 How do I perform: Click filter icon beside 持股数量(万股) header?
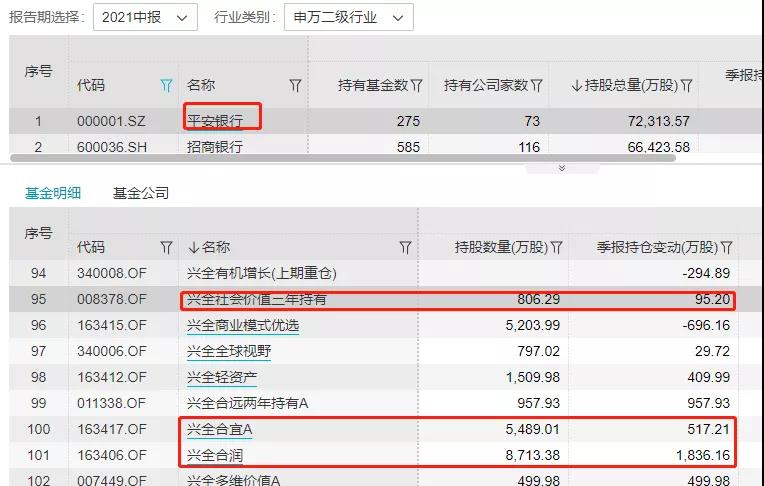pyautogui.click(x=556, y=247)
